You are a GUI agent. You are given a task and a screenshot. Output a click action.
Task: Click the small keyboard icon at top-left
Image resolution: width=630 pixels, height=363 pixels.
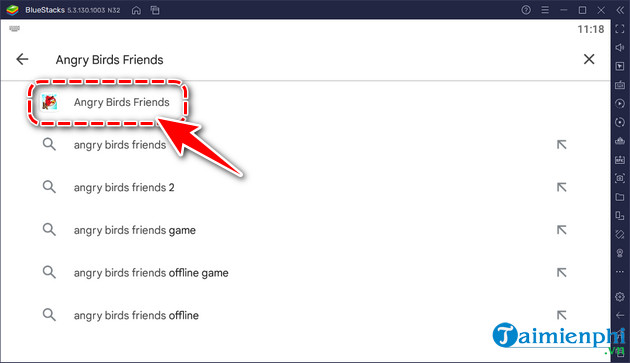tap(14, 29)
